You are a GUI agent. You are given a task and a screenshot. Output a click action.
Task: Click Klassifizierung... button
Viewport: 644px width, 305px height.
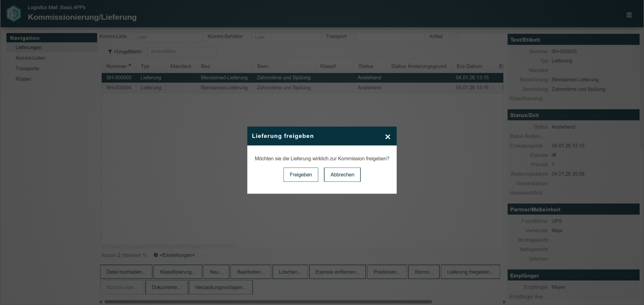point(178,272)
